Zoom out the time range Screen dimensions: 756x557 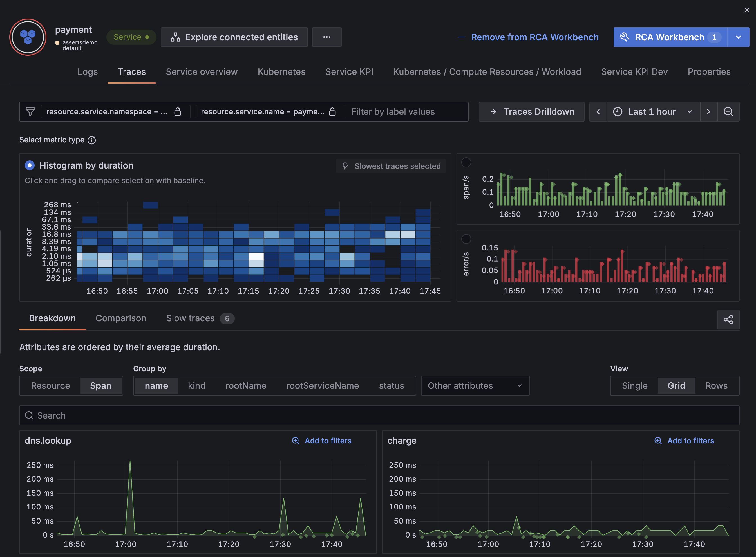pos(728,112)
